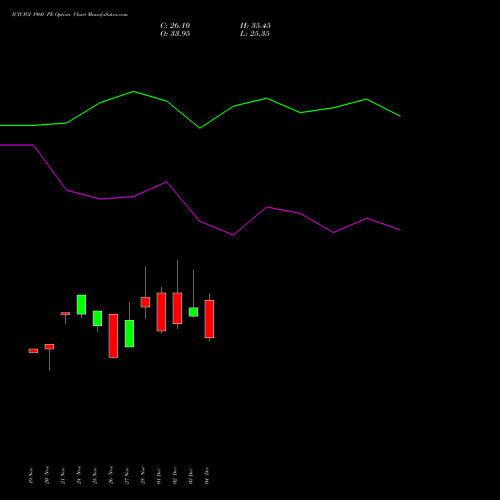This screenshot has height=500, width=500.
Task: Select the small red candle above 28 Nov
Action: point(145,302)
